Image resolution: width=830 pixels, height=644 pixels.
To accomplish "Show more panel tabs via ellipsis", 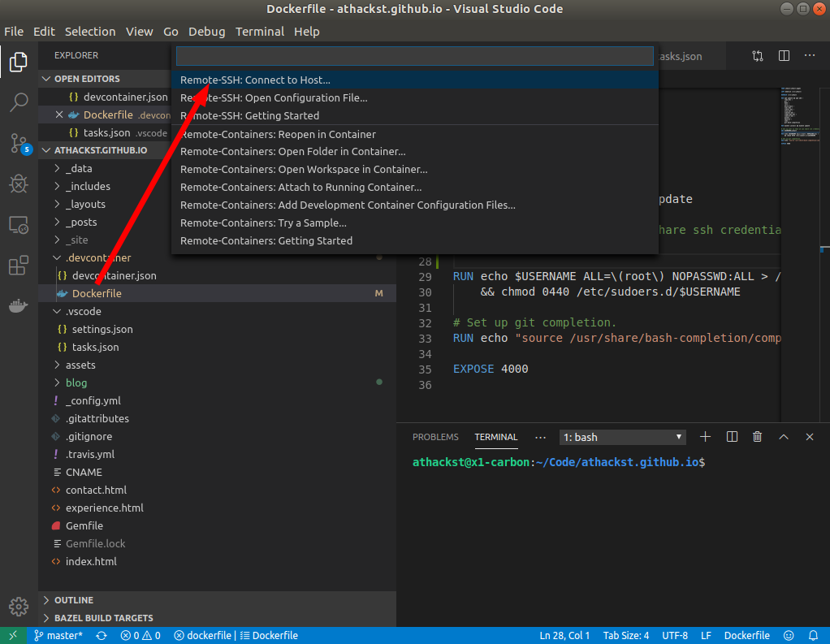I will pos(540,437).
